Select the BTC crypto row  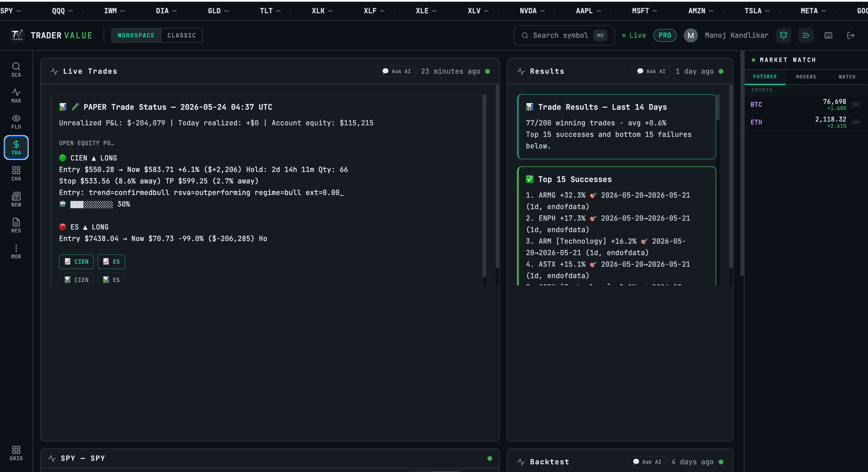pos(806,104)
